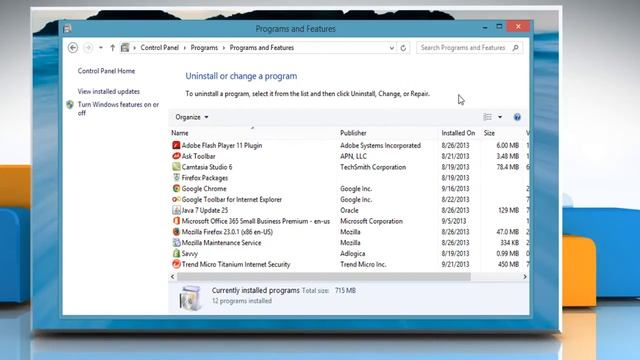Click the window system menu icon
This screenshot has width=640, height=360.
coord(67,29)
